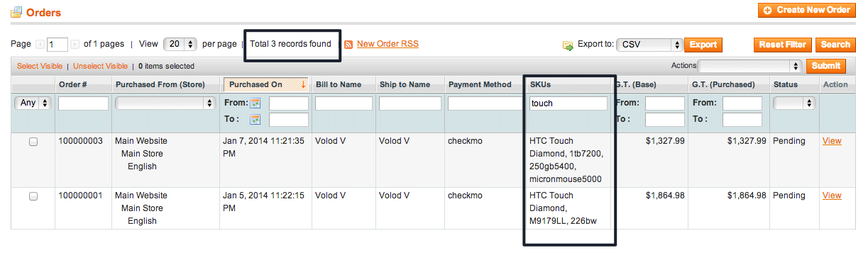The height and width of the screenshot is (260, 868).
Task: Click the Reset Filter button
Action: [x=782, y=45]
